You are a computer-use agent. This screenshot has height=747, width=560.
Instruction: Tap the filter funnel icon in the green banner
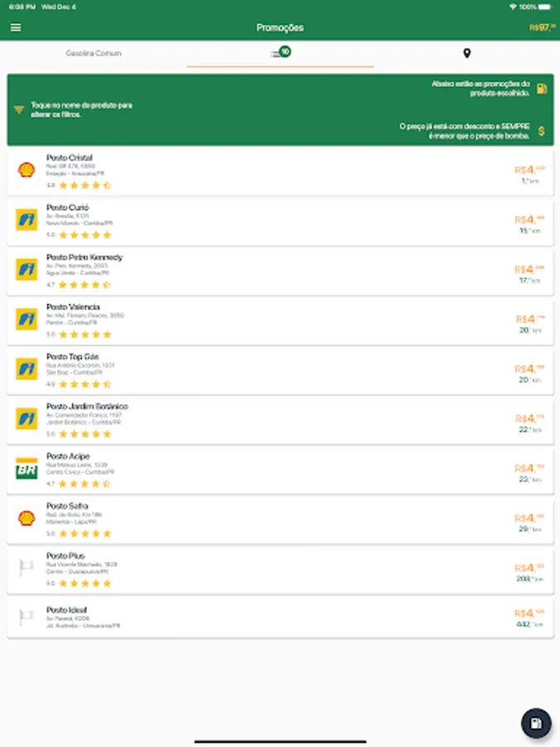(18, 110)
